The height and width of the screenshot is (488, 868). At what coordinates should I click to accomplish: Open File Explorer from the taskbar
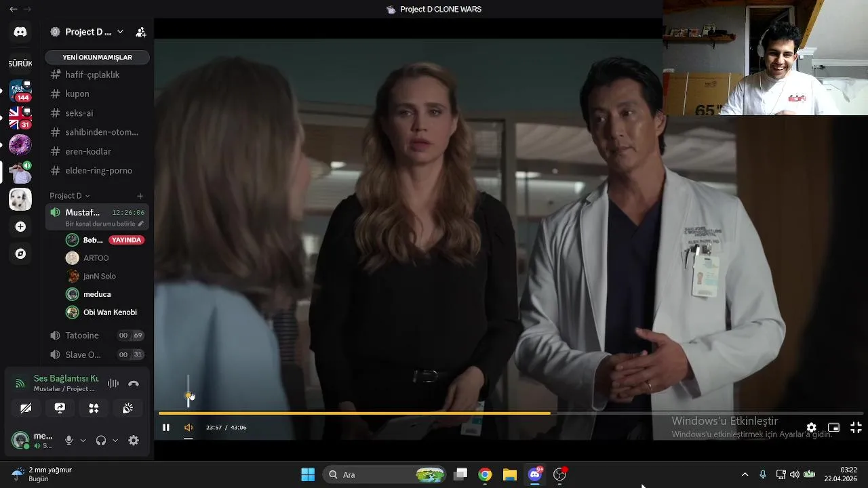pyautogui.click(x=510, y=474)
